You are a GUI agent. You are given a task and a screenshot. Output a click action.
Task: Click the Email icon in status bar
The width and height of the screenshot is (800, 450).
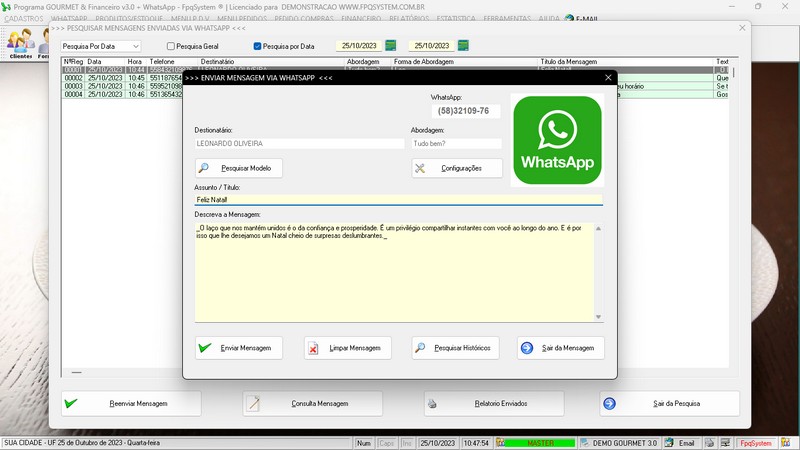(669, 443)
